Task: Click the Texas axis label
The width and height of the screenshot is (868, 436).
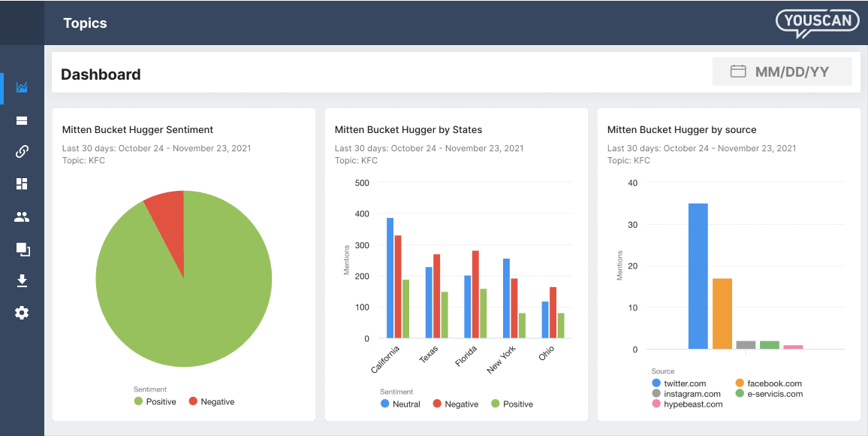Action: (x=429, y=354)
